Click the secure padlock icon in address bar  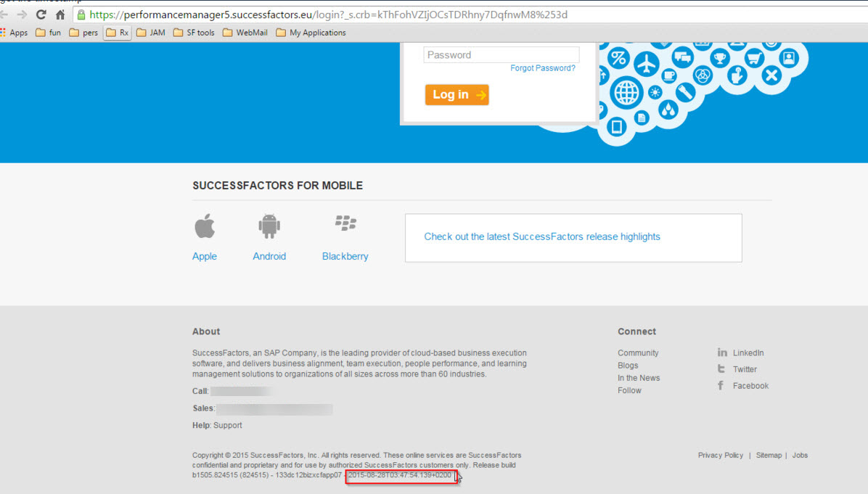click(x=81, y=15)
